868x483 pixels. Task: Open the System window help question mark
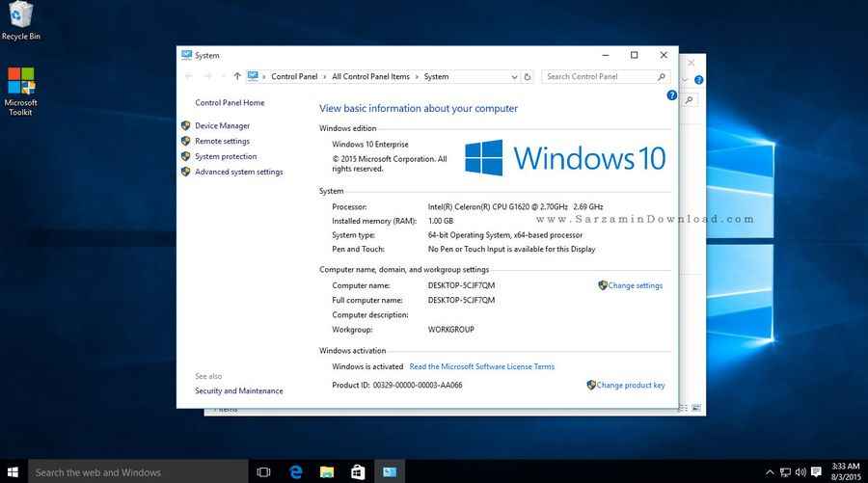click(x=672, y=95)
